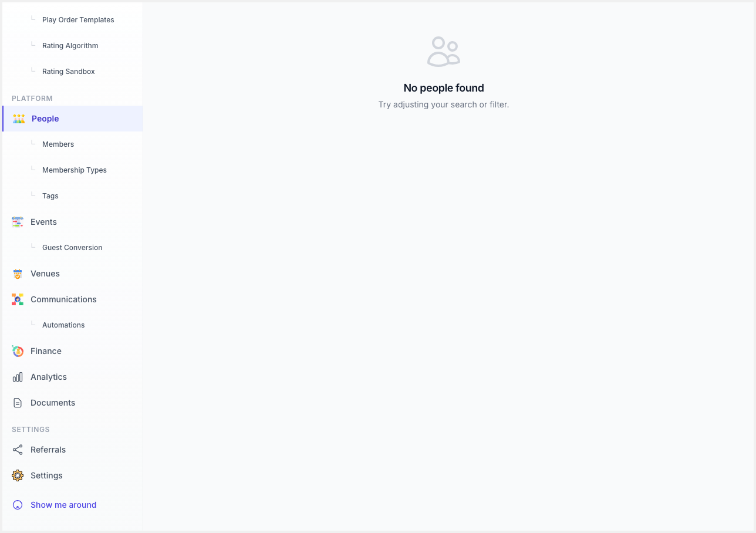
Task: Click the Show me around icon
Action: (x=18, y=505)
